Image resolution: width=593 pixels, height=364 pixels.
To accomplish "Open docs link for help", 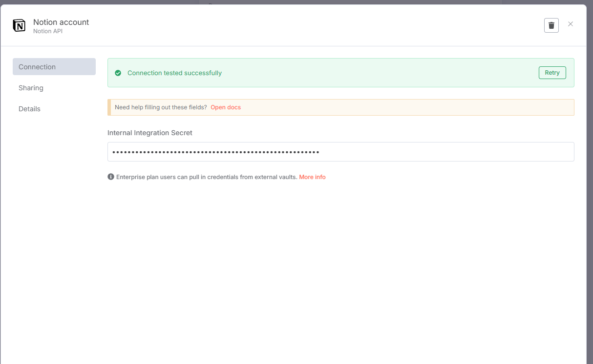I will [x=226, y=107].
